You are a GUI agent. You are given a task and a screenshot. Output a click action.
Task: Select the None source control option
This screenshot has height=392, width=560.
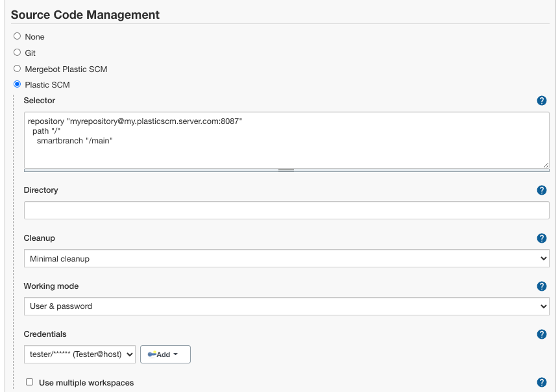[x=17, y=36]
